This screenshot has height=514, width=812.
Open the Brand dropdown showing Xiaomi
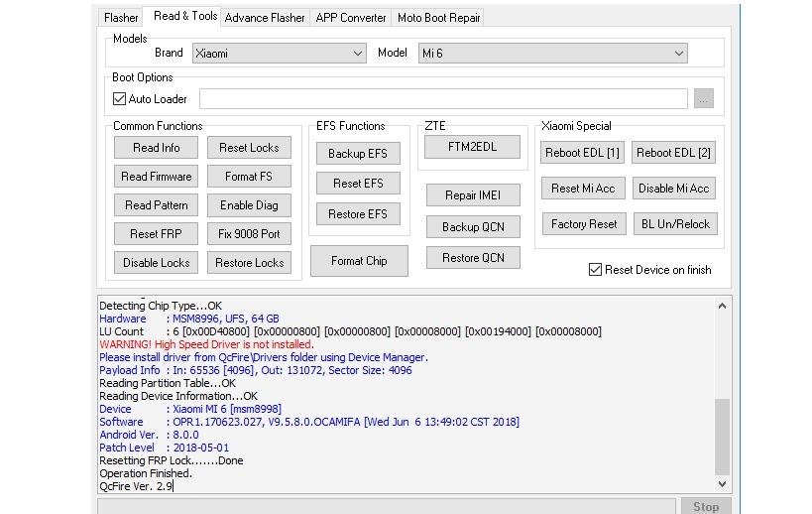point(280,54)
